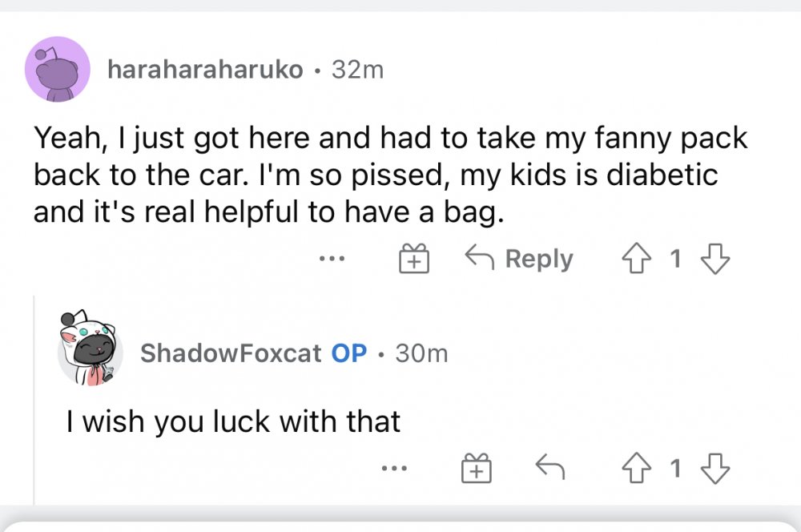Open more options for haraharaharuko's comment
Image resolution: width=801 pixels, height=532 pixels.
331,260
